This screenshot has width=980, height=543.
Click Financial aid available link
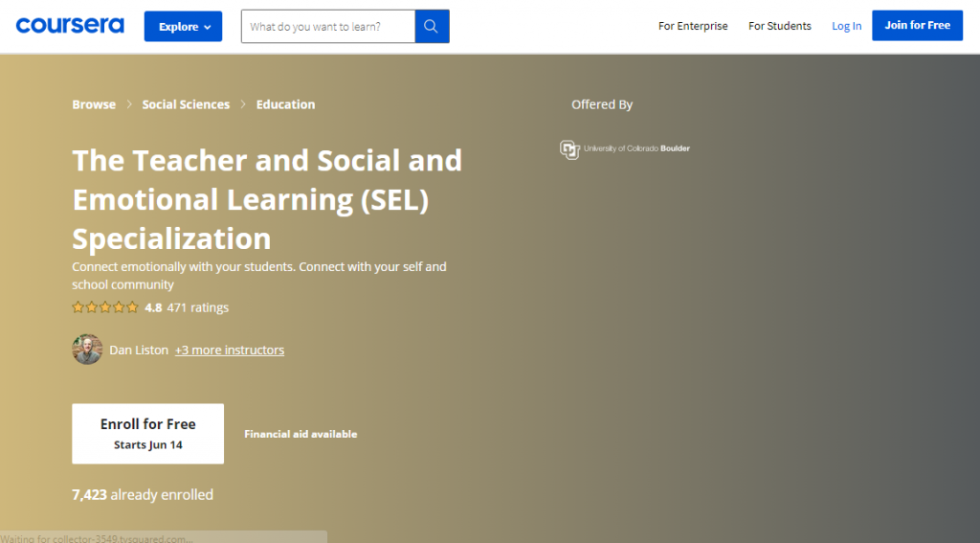pyautogui.click(x=301, y=434)
